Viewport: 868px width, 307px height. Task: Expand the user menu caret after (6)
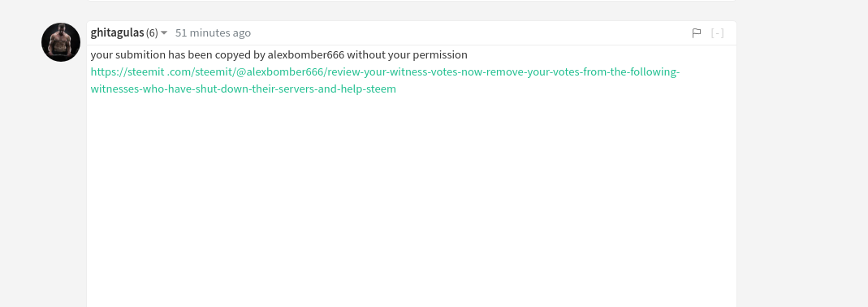[164, 33]
